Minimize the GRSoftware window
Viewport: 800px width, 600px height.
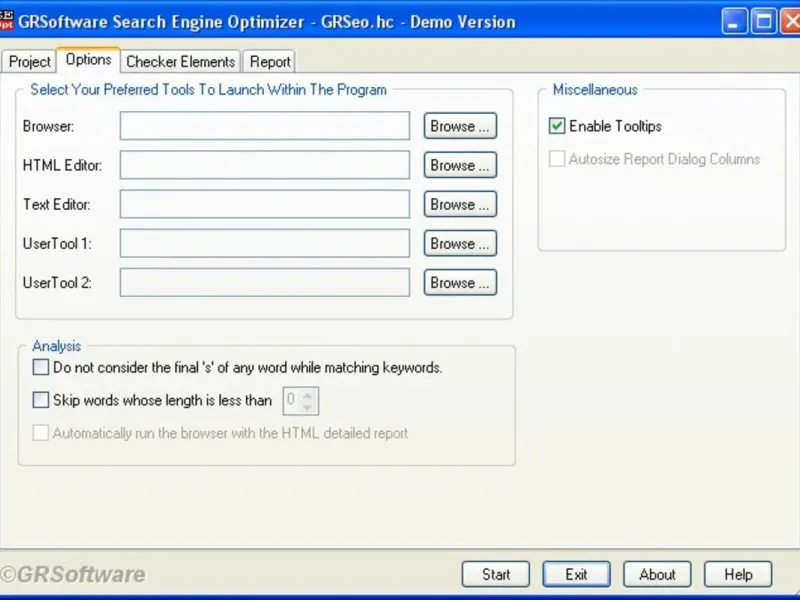point(734,21)
